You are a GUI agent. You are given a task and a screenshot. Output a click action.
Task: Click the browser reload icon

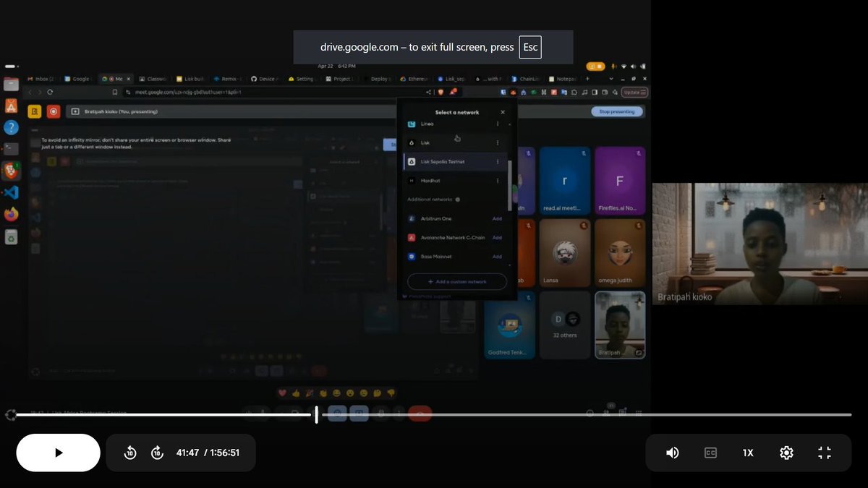coord(50,93)
